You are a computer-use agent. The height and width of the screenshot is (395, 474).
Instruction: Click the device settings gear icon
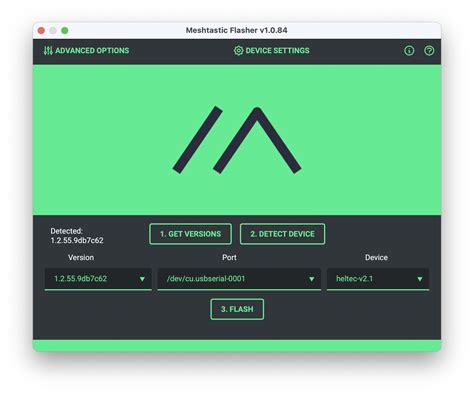tap(238, 51)
